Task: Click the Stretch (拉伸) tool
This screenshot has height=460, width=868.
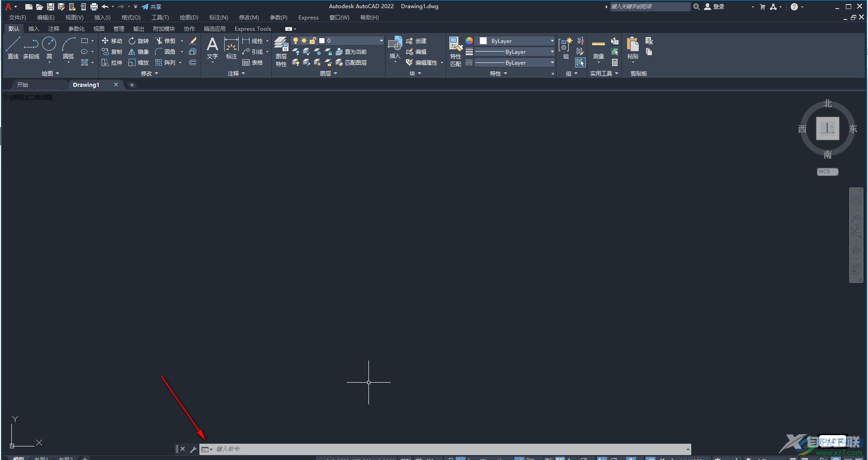Action: (112, 62)
